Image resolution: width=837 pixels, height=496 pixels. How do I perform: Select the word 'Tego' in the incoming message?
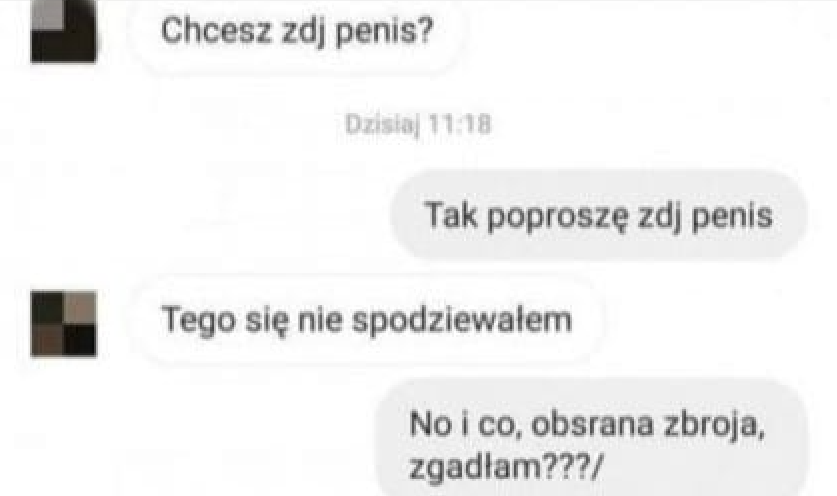(198, 321)
